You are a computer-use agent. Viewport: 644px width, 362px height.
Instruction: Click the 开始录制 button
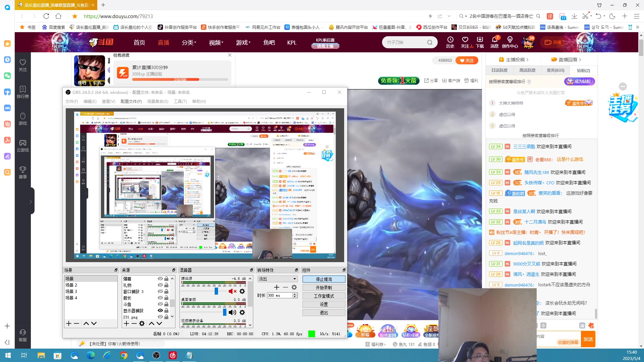point(324,288)
